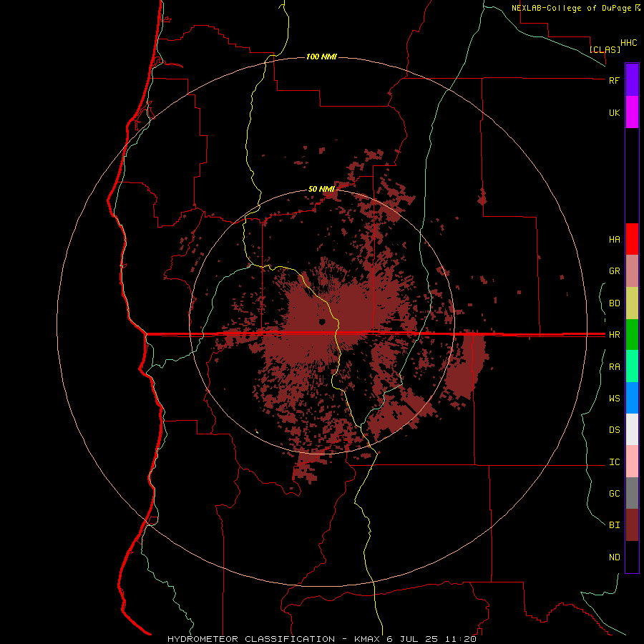Select the 'GC' legend label
This screenshot has width=644, height=644.
tap(614, 494)
